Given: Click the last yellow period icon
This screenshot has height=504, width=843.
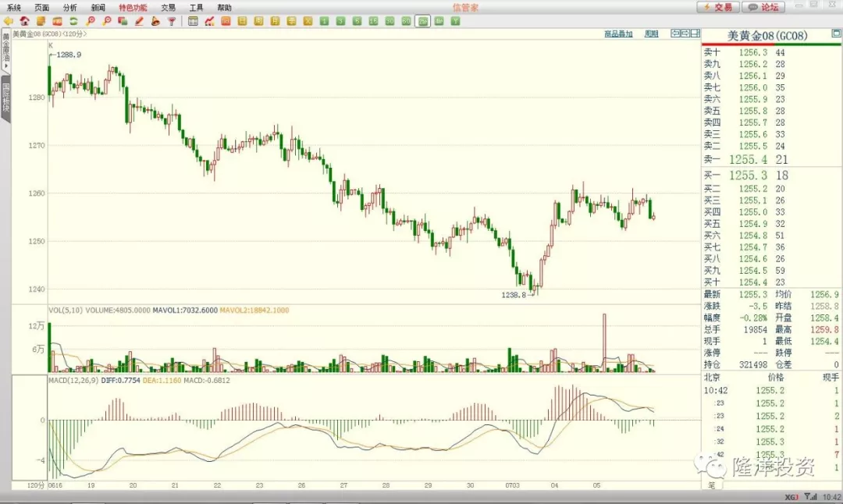Looking at the screenshot, I should click(308, 21).
